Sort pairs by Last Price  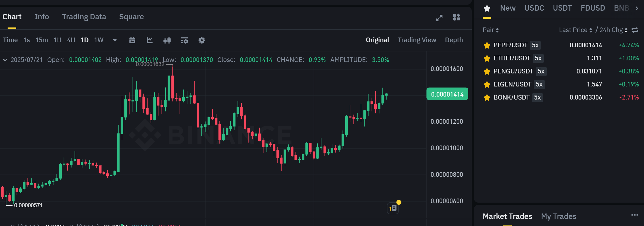point(576,30)
